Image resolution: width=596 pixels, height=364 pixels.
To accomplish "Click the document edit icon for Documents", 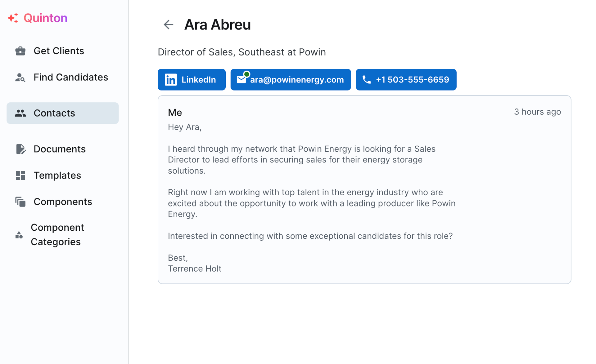I will tap(20, 149).
